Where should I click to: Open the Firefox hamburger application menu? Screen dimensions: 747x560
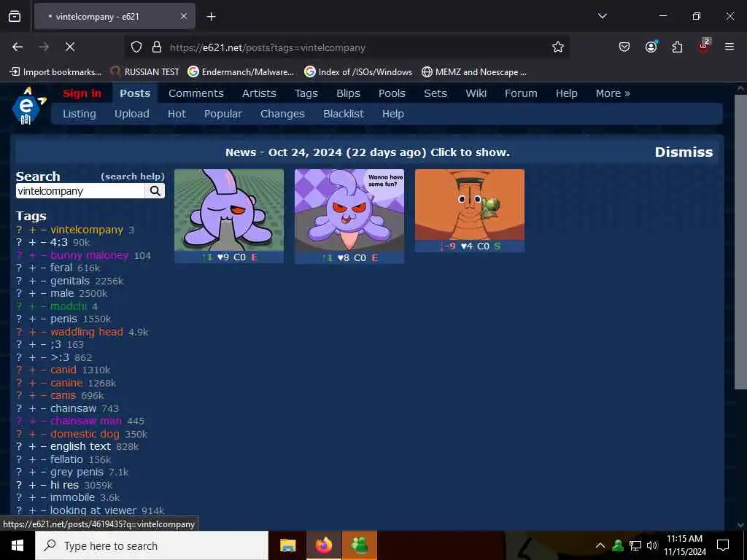(729, 47)
